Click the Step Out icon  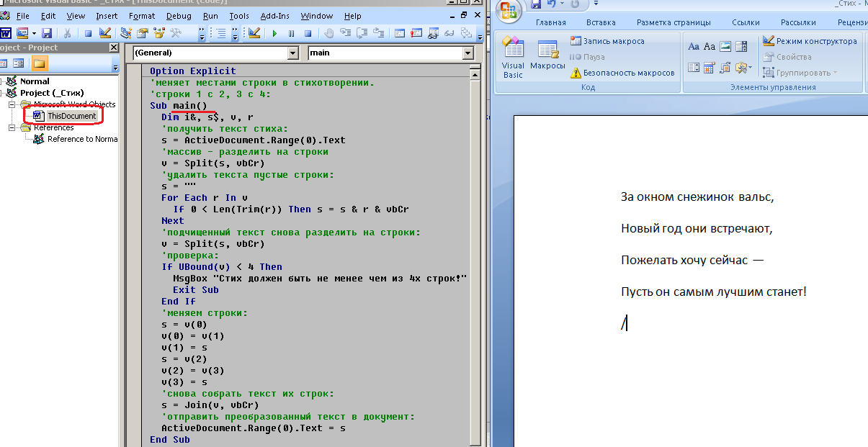point(378,33)
